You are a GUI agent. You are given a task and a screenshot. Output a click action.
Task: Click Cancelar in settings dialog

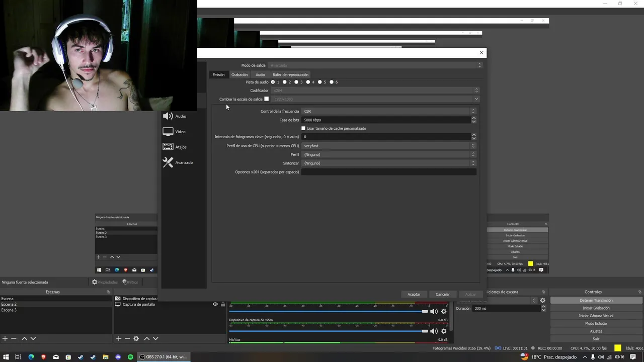tap(443, 294)
